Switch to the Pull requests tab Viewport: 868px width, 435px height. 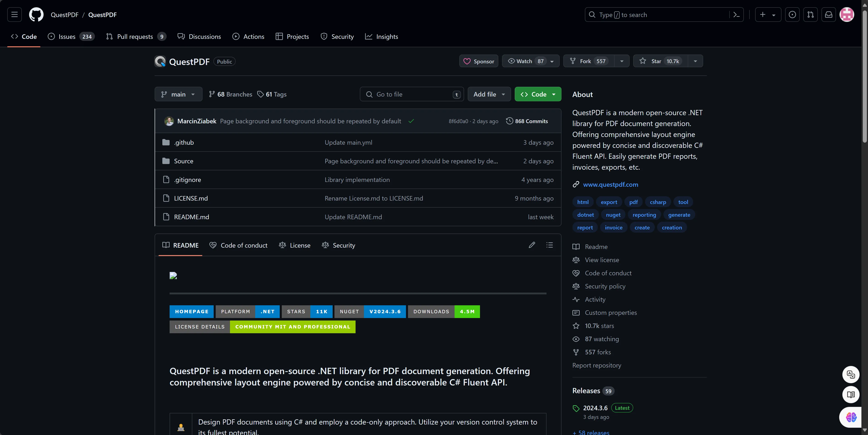pos(136,36)
